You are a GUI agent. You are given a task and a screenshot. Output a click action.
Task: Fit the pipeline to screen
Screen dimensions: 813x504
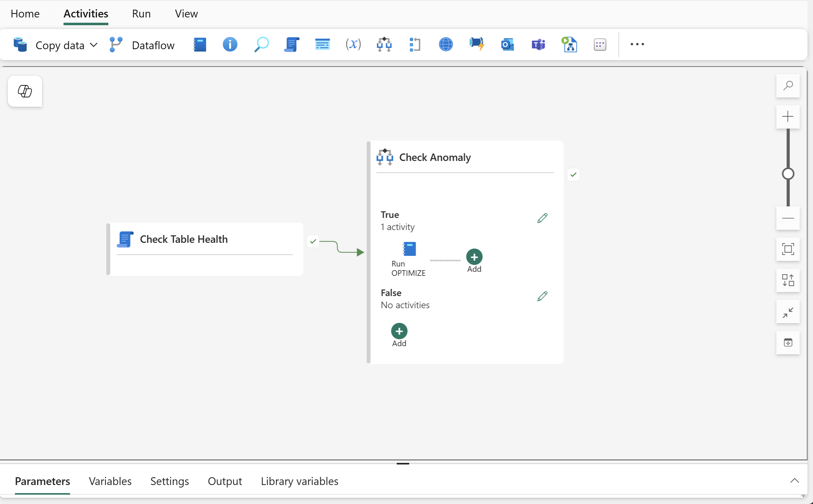pyautogui.click(x=788, y=249)
